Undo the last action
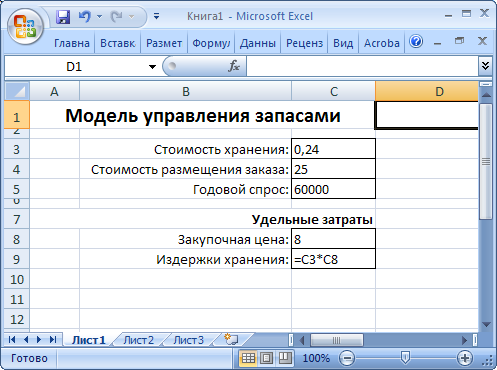 pyautogui.click(x=85, y=16)
